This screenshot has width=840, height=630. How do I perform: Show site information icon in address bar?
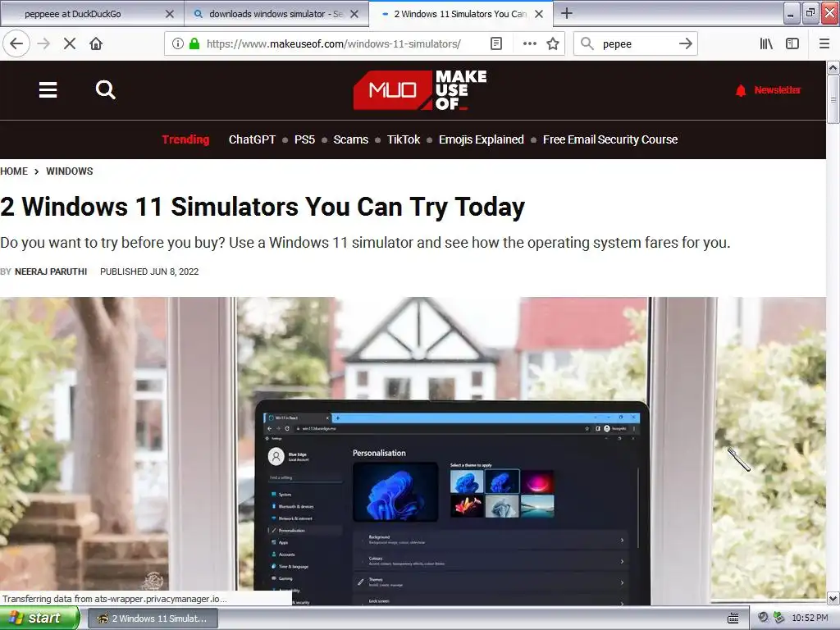tap(178, 43)
